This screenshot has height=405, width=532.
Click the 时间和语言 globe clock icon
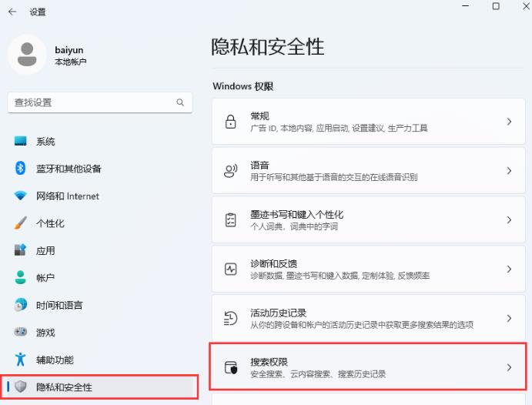[20, 305]
